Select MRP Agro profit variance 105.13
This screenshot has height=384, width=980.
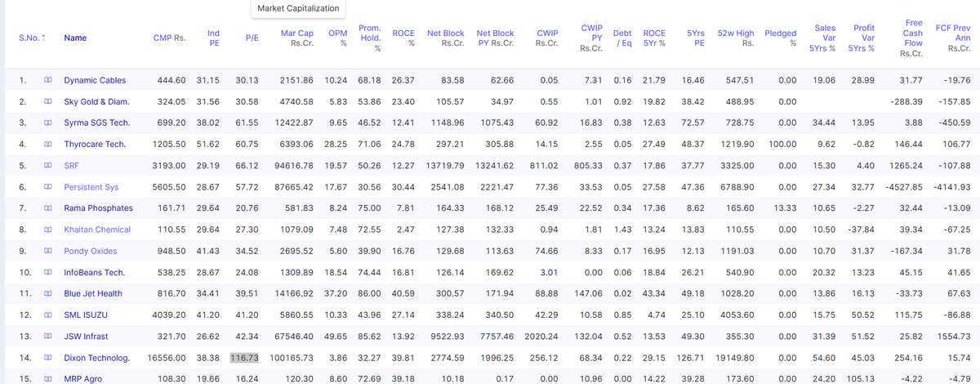(861, 379)
